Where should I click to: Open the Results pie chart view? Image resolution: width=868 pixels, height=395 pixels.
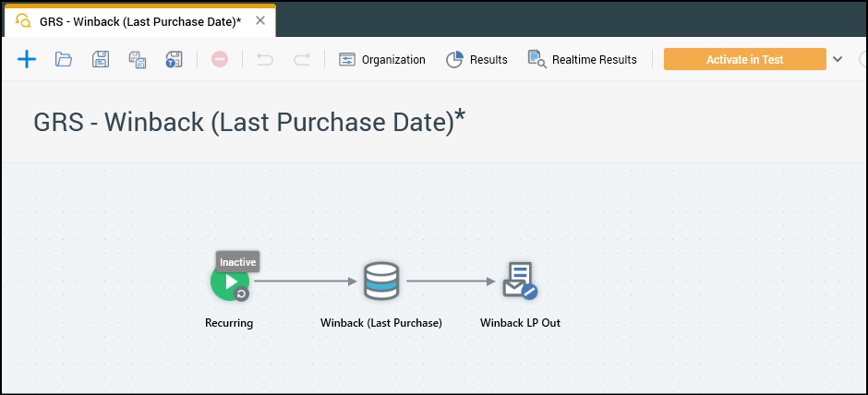(x=476, y=59)
